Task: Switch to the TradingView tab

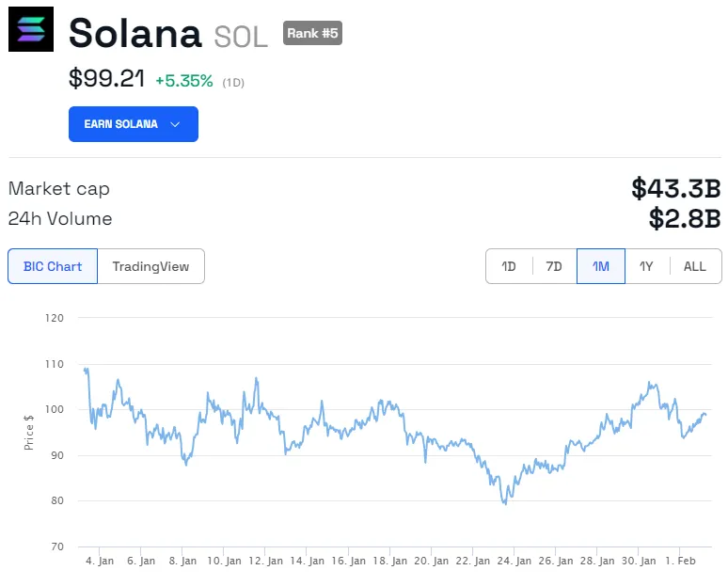Action: (150, 266)
